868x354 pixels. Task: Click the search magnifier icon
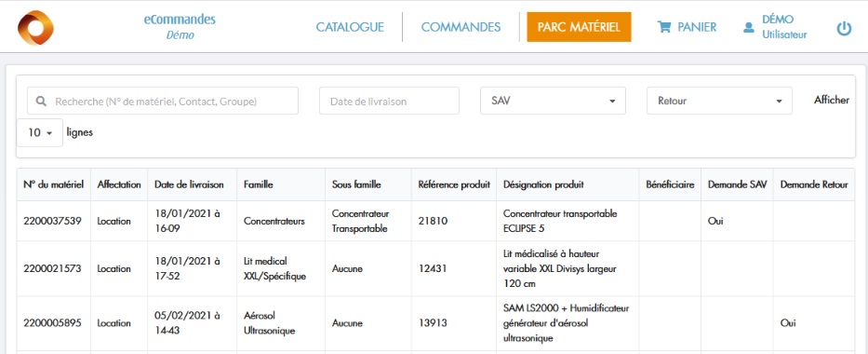click(41, 102)
